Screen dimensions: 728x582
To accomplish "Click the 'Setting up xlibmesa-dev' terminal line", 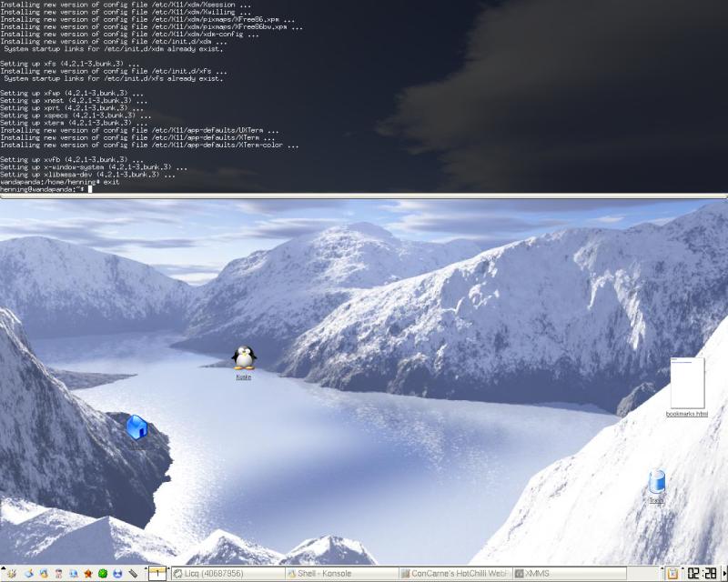I will click(87, 175).
